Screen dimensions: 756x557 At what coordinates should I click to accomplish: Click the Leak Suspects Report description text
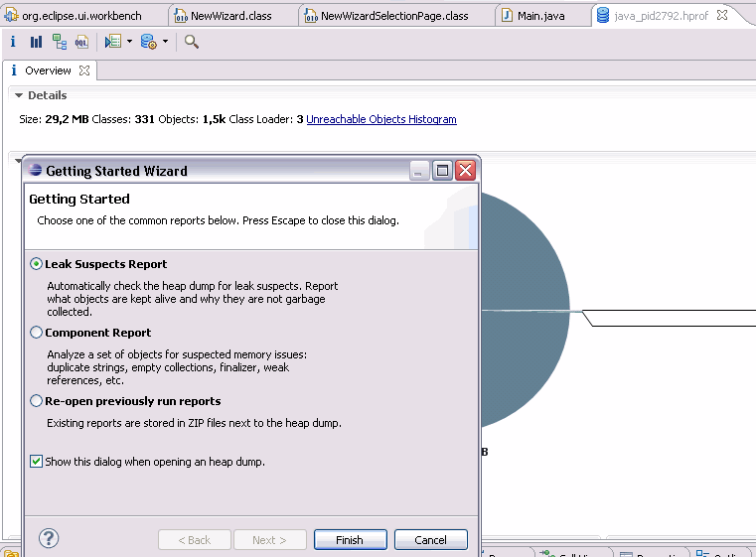193,299
